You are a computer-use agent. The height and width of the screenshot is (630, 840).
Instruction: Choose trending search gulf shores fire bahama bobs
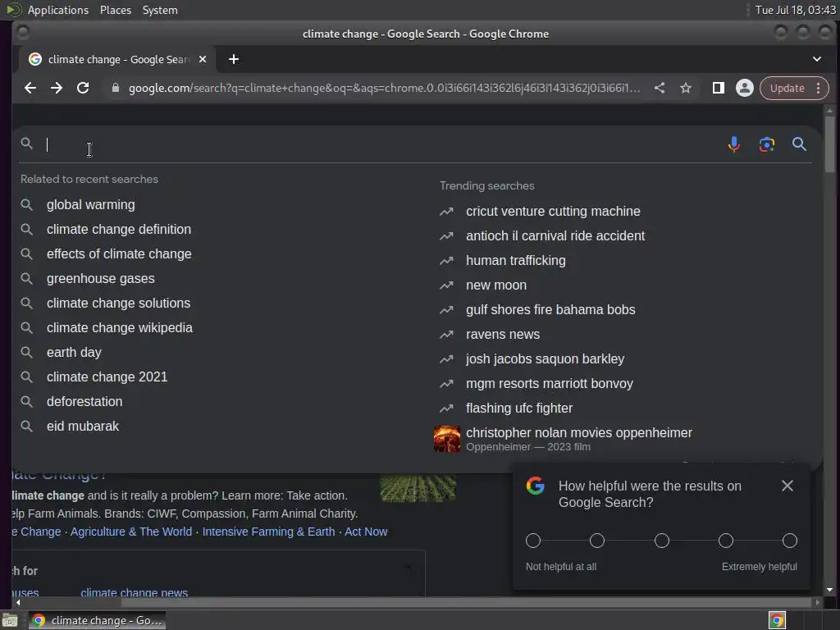point(550,309)
